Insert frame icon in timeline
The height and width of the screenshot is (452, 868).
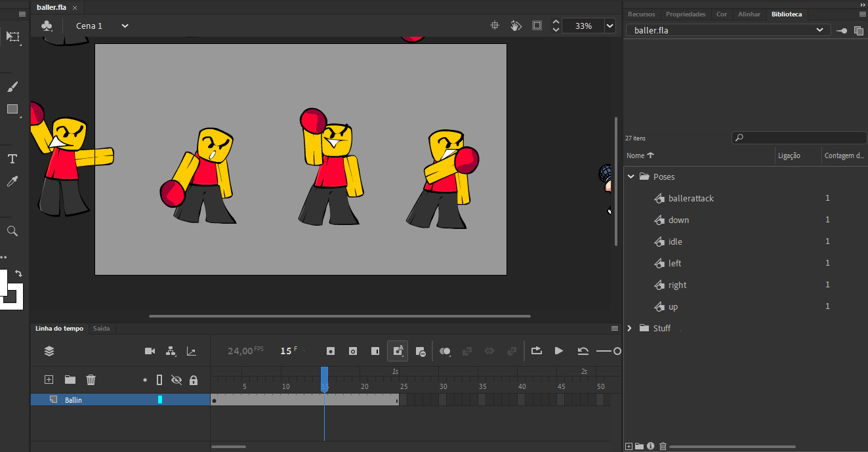[375, 351]
